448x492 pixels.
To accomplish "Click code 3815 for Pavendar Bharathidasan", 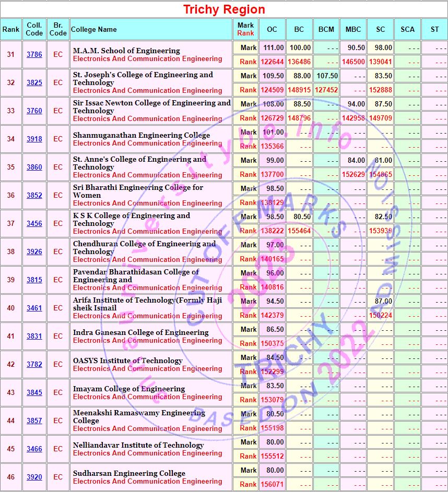I will (x=34, y=280).
